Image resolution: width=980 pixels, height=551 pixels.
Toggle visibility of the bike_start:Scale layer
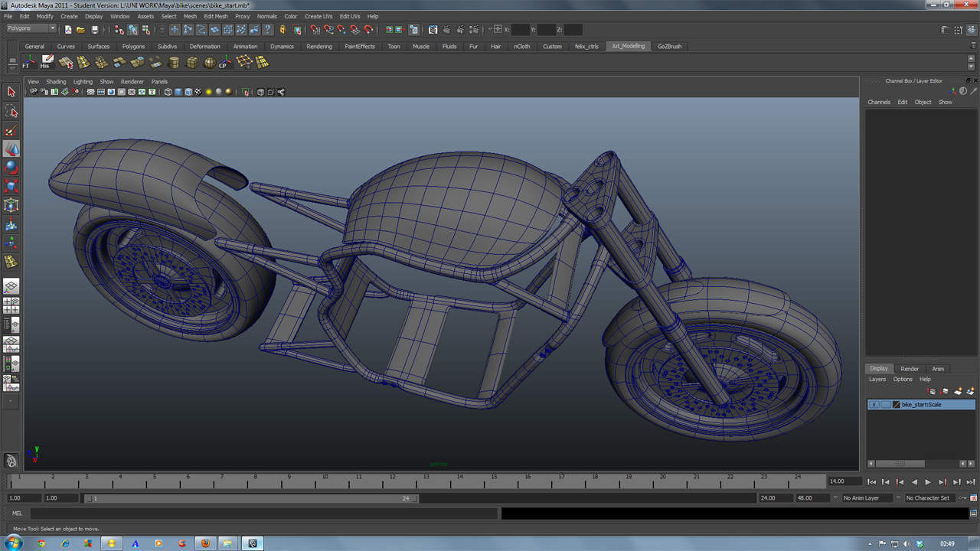click(x=874, y=404)
